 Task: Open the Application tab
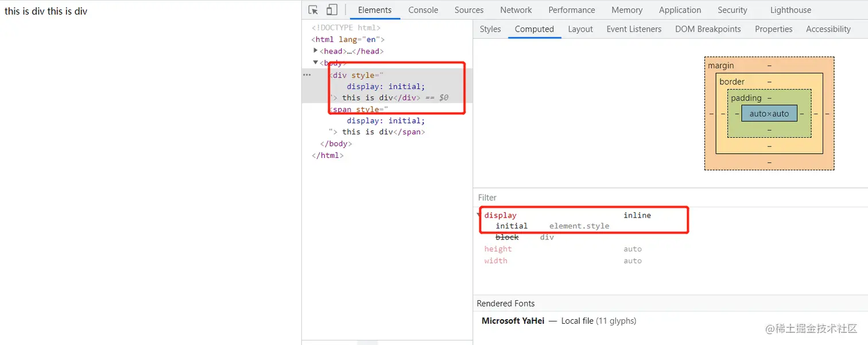coord(680,10)
